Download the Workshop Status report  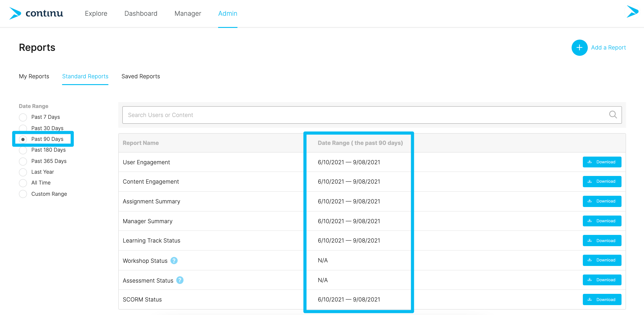coord(602,260)
